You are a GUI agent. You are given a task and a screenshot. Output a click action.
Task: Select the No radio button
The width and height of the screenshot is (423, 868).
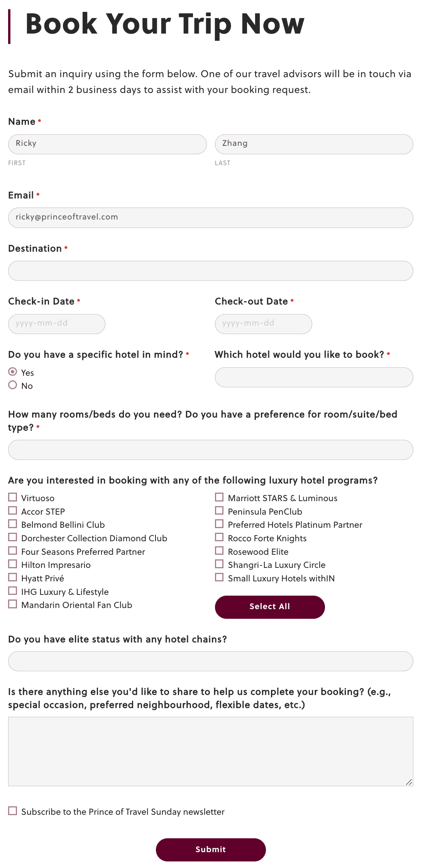click(13, 385)
